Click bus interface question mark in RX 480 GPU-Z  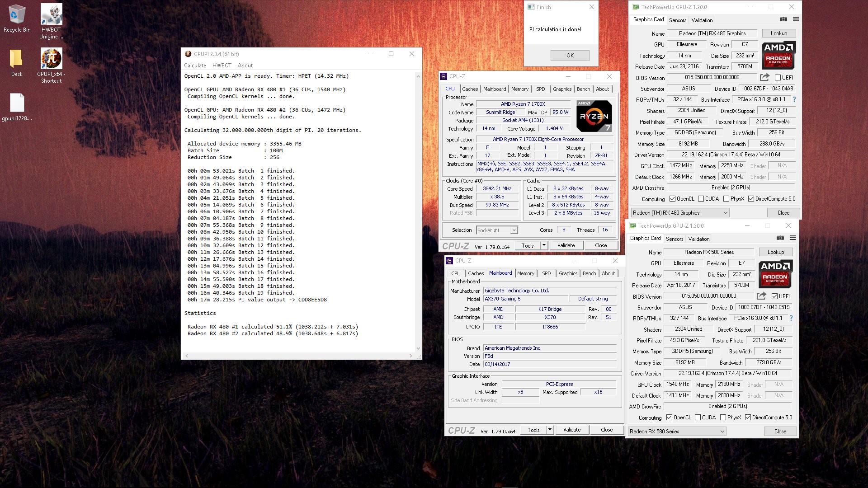(794, 99)
